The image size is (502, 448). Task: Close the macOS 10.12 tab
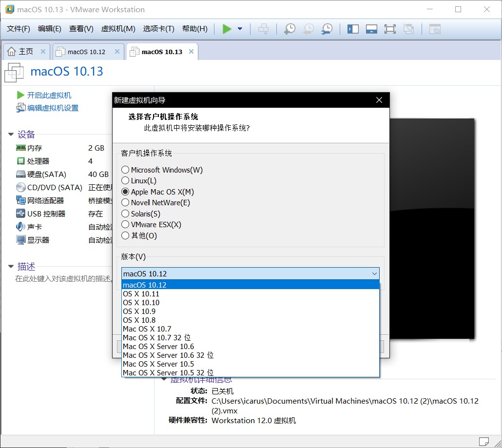coord(117,51)
